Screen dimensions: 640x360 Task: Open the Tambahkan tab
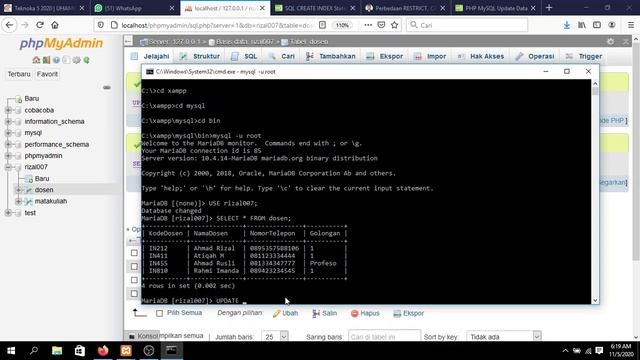point(331,56)
